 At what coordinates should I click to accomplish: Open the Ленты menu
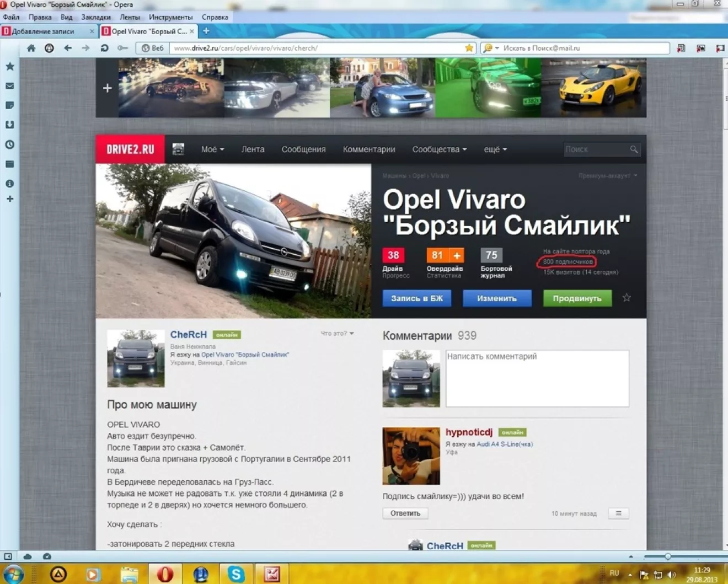[x=130, y=17]
